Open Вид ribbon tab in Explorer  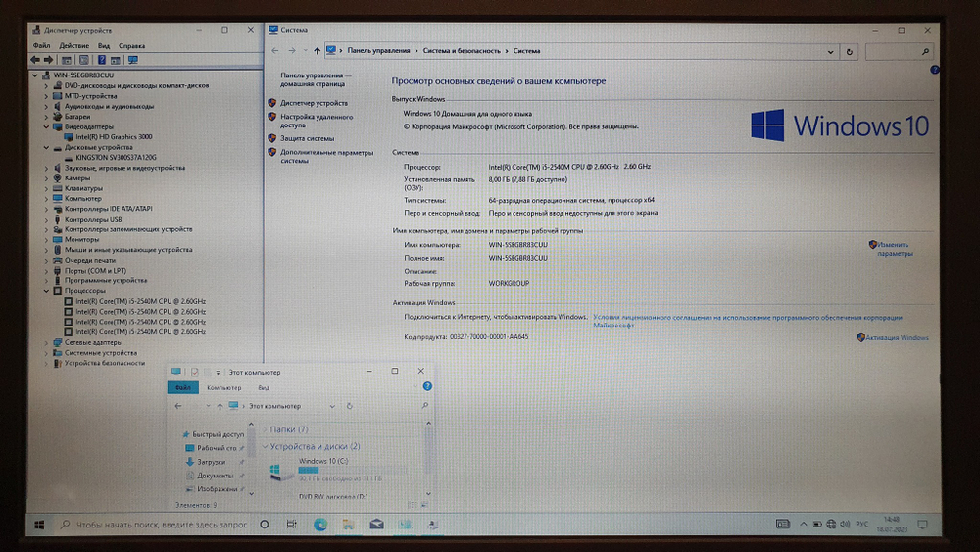(264, 388)
